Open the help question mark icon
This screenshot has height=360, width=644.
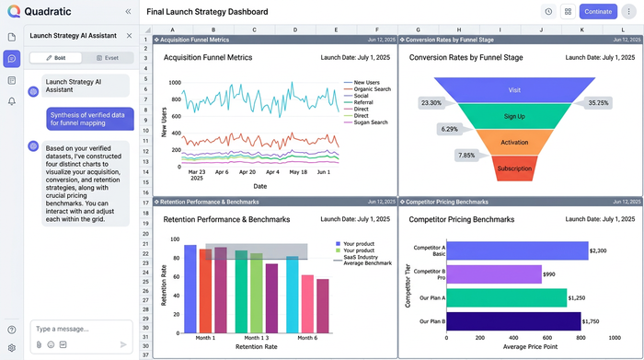[12, 330]
